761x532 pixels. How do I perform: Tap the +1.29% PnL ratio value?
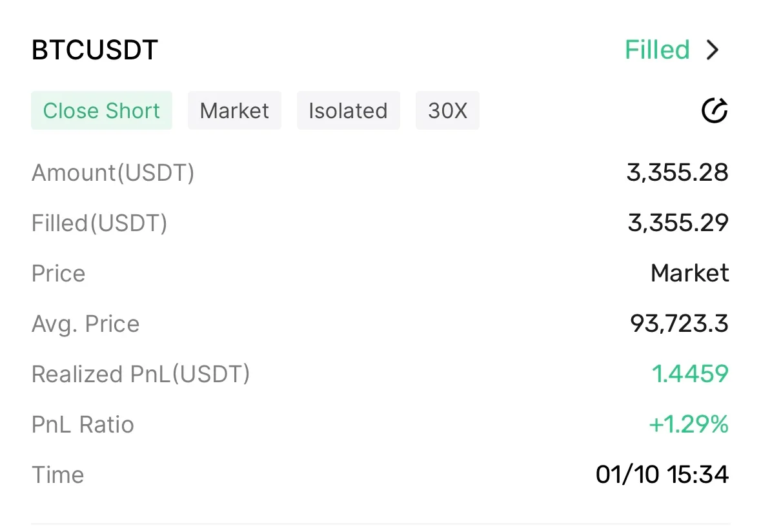pos(688,424)
